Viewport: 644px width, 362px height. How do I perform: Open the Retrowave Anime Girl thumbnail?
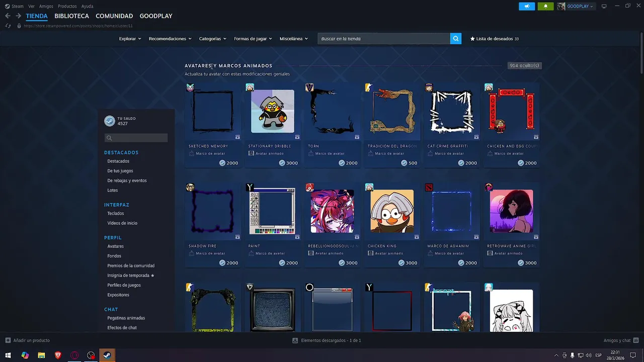pos(511,211)
